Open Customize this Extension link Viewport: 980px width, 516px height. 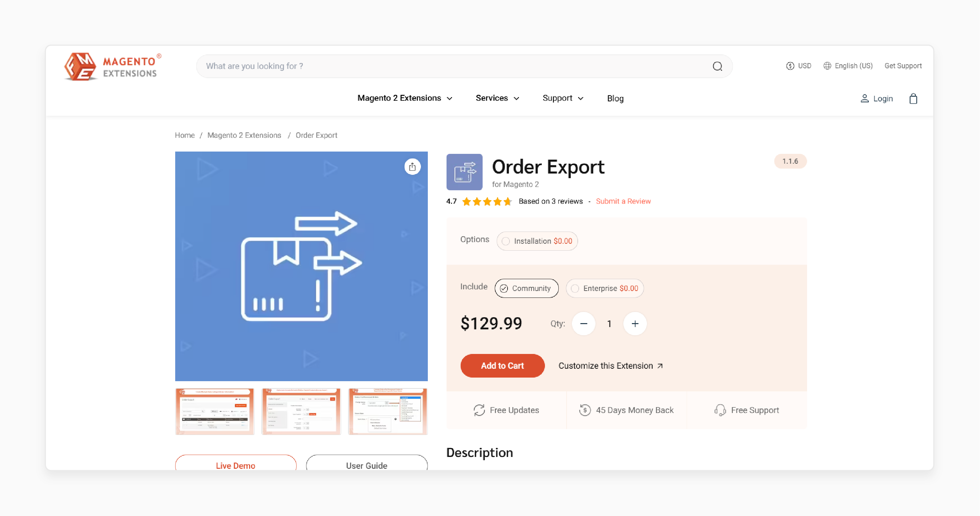pos(611,365)
